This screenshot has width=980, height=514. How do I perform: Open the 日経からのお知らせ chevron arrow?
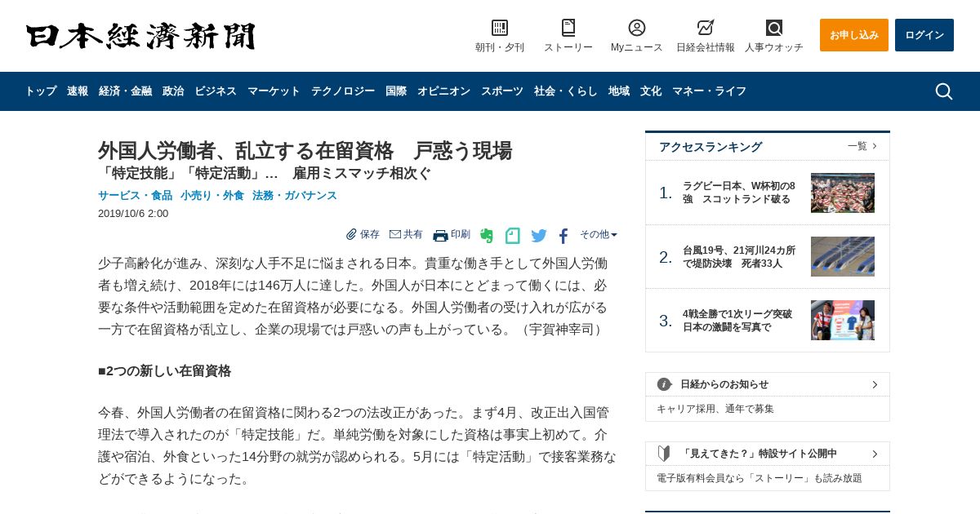pos(875,384)
